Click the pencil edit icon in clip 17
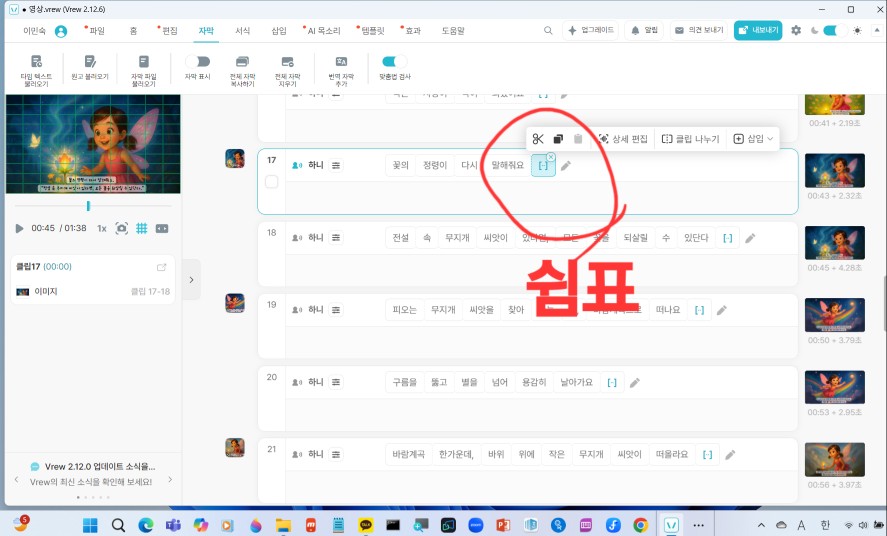 coord(566,165)
